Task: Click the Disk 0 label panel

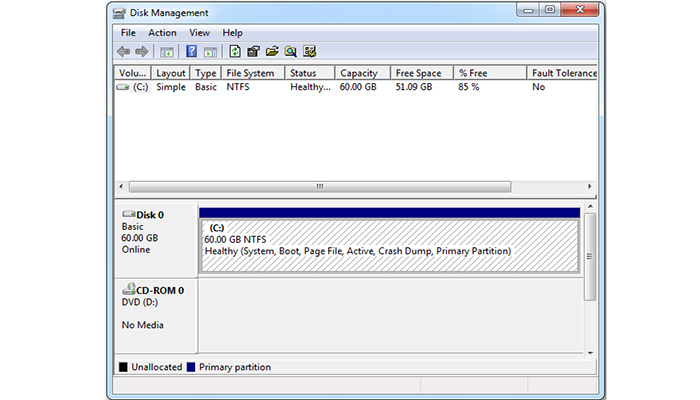Action: (x=156, y=240)
